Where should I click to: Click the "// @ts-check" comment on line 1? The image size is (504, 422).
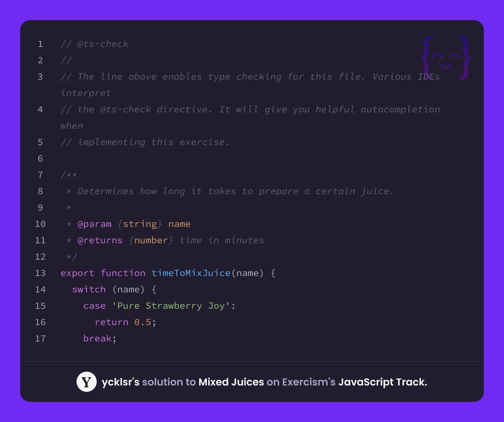point(94,44)
